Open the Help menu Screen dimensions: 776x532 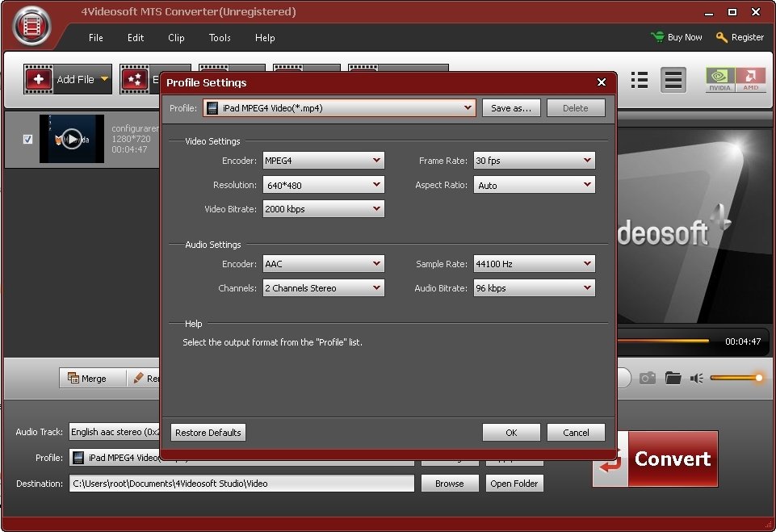265,38
